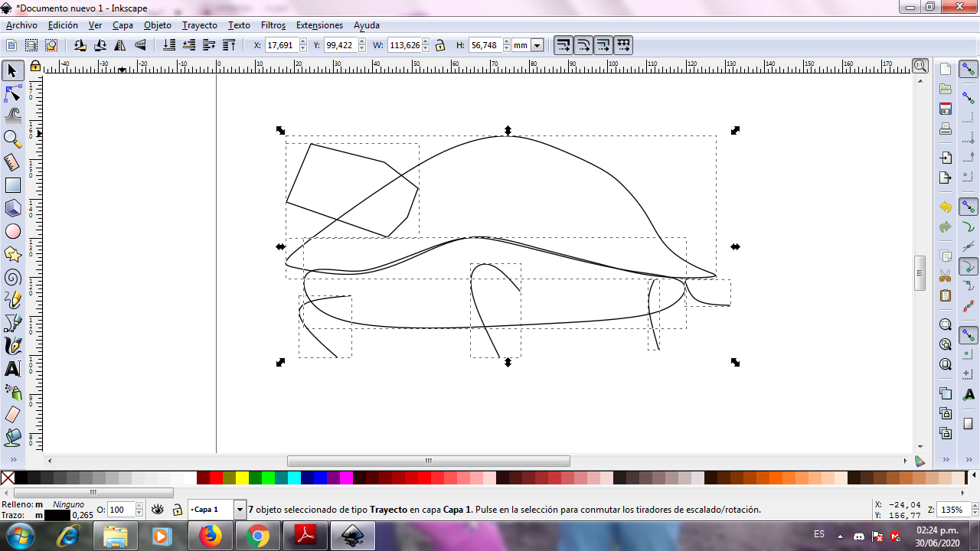
Task: Toggle move gradients with object
Action: 603,45
